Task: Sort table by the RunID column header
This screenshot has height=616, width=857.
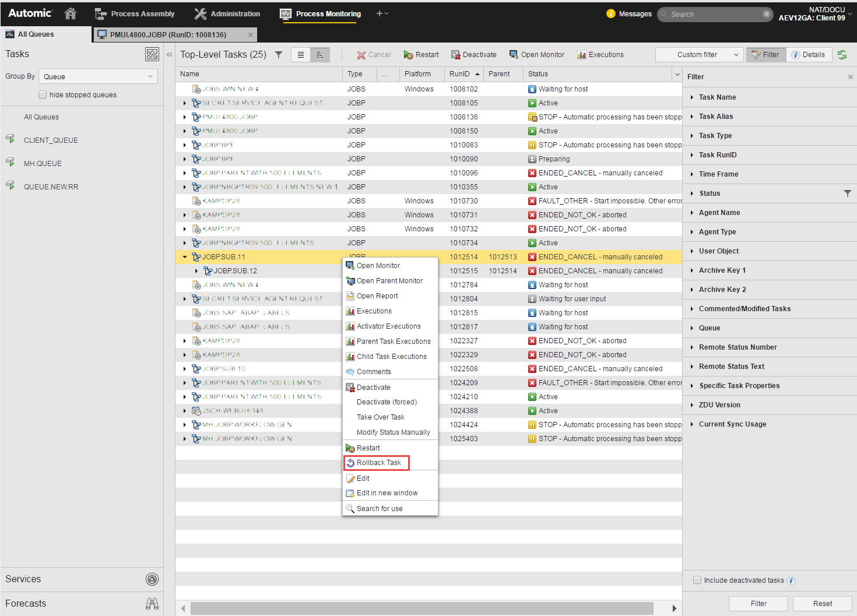Action: click(x=465, y=74)
